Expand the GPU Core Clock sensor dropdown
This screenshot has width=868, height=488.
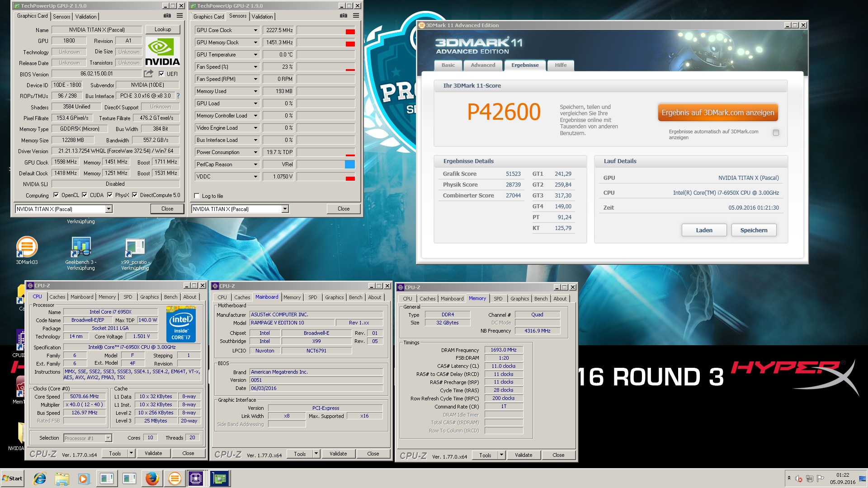point(255,30)
